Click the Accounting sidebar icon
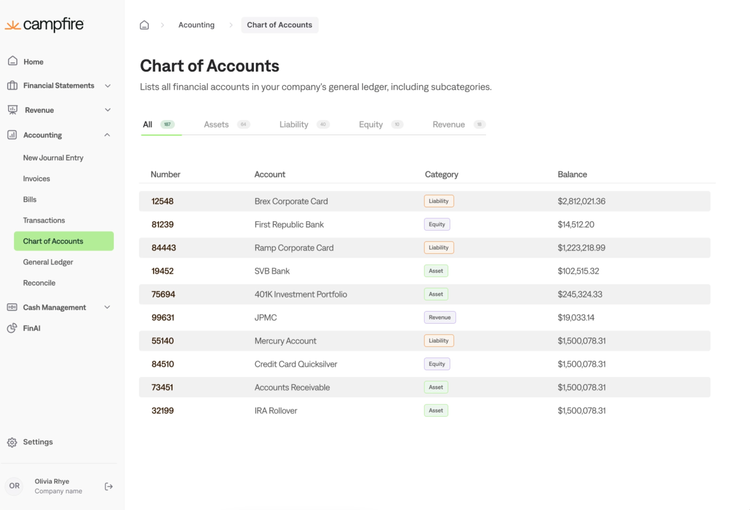This screenshot has width=750, height=510. tap(12, 135)
